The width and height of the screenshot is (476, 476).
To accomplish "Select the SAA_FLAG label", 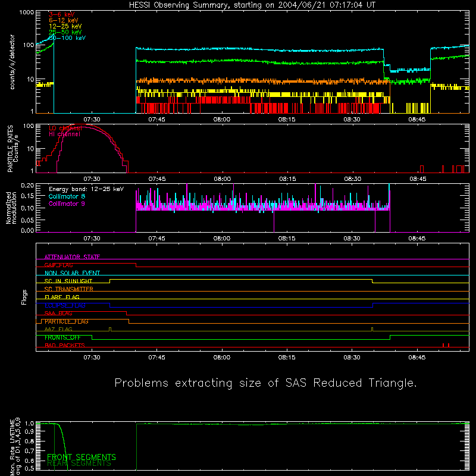I will click(x=58, y=314).
